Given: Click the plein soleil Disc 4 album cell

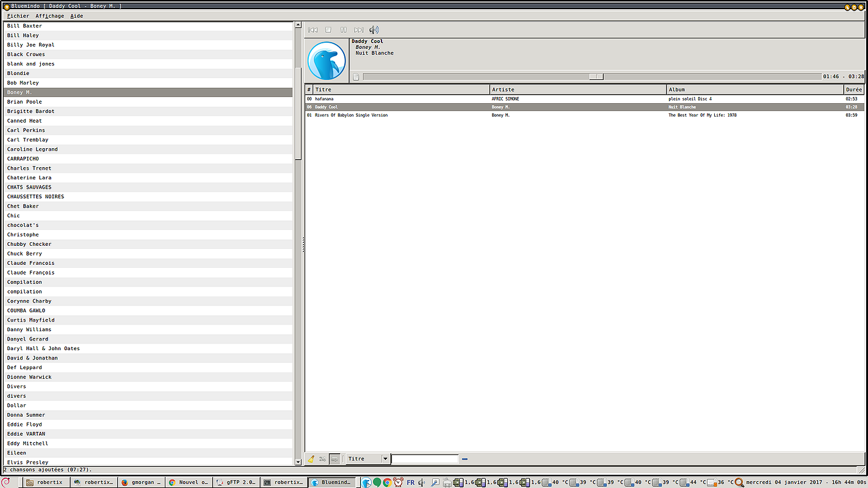Looking at the screenshot, I should (x=690, y=99).
